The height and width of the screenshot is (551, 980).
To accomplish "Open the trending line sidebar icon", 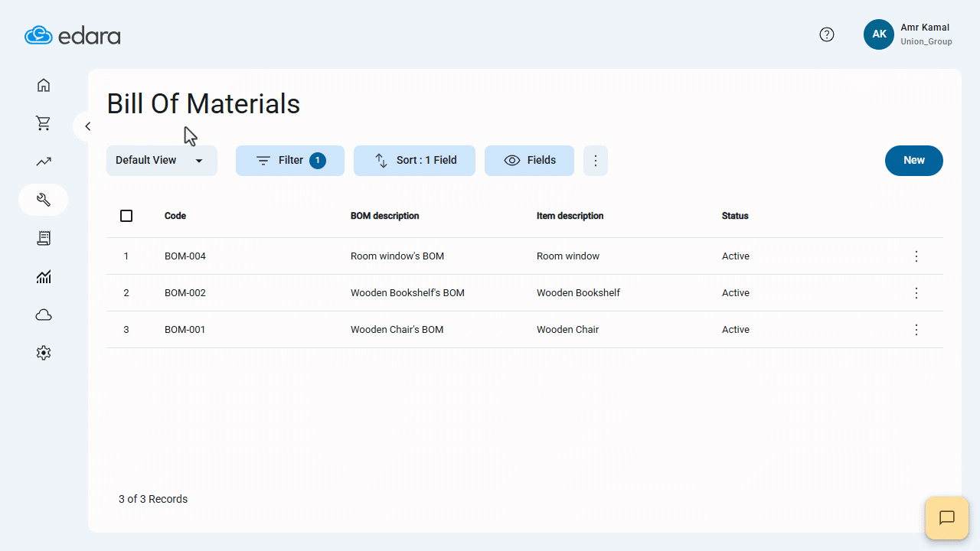I will click(x=44, y=161).
